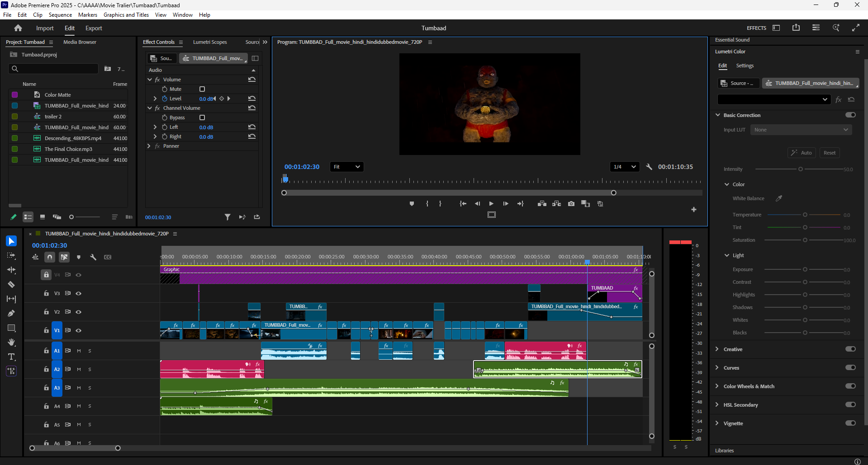868x465 pixels.
Task: Go to the Home screen icon
Action: 18,28
